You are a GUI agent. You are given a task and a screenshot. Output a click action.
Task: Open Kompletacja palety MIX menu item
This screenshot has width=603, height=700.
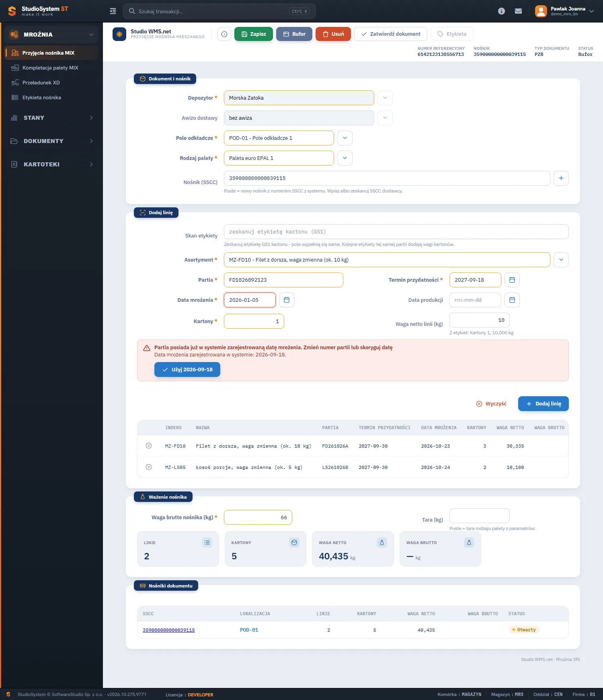tap(51, 68)
